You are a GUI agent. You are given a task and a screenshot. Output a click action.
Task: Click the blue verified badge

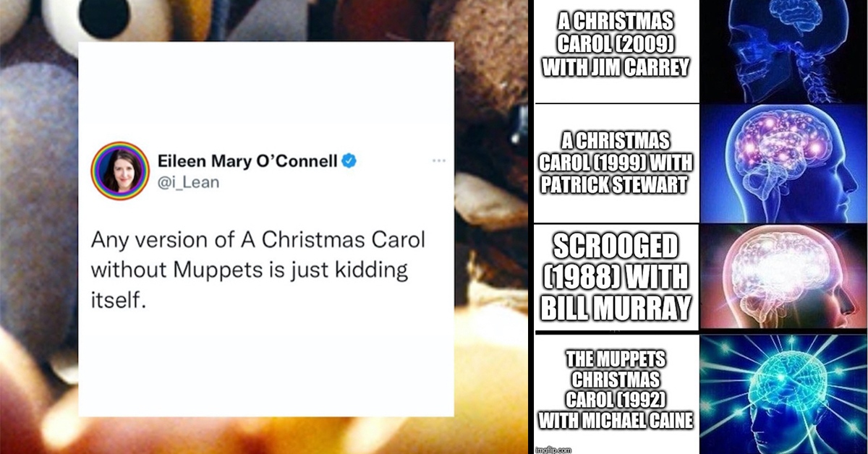pos(348,160)
